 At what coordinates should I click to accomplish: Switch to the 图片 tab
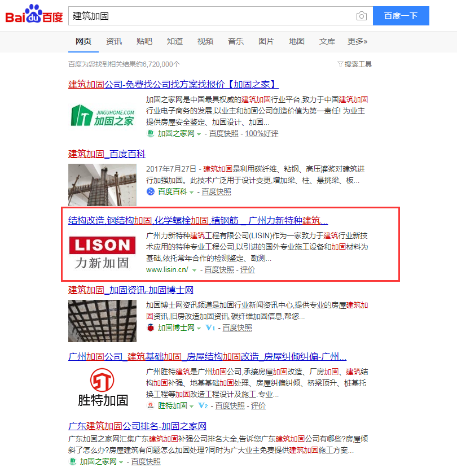[266, 41]
